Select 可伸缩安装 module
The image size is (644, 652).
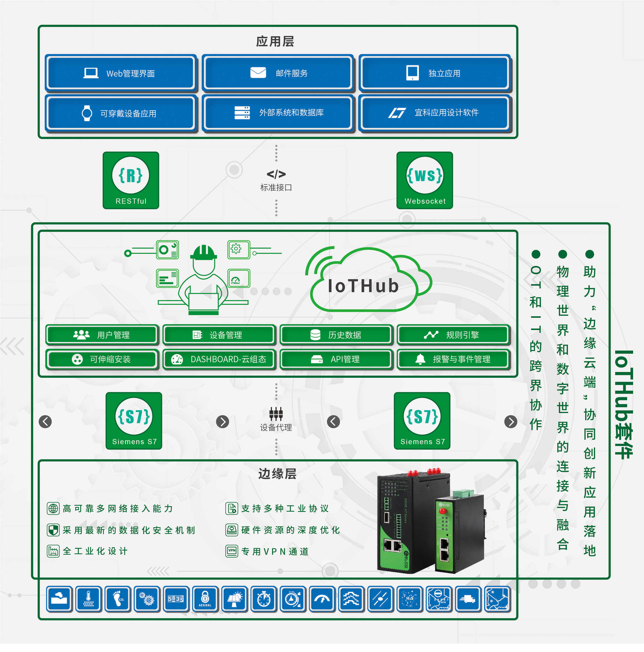coord(102,359)
